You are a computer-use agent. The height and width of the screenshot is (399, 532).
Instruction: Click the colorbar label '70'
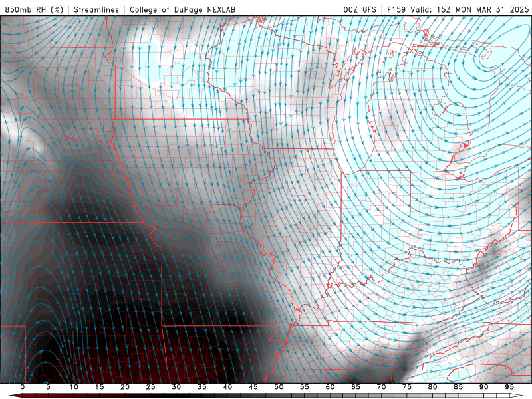pyautogui.click(x=381, y=387)
